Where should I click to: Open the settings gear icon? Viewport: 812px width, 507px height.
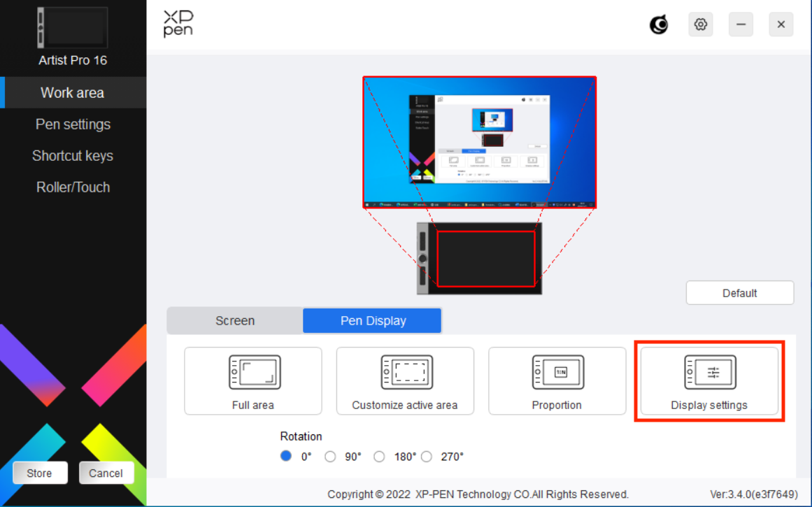pos(700,24)
